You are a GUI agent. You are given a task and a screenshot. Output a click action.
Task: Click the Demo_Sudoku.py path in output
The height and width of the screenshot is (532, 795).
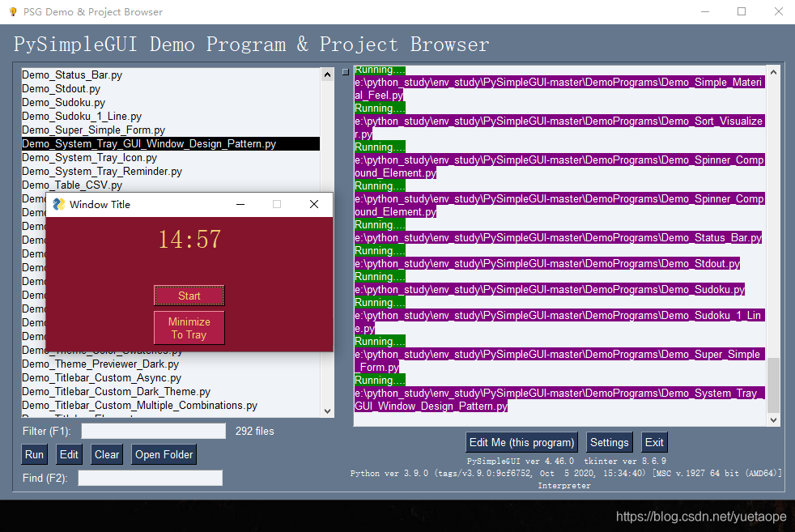[x=550, y=290]
